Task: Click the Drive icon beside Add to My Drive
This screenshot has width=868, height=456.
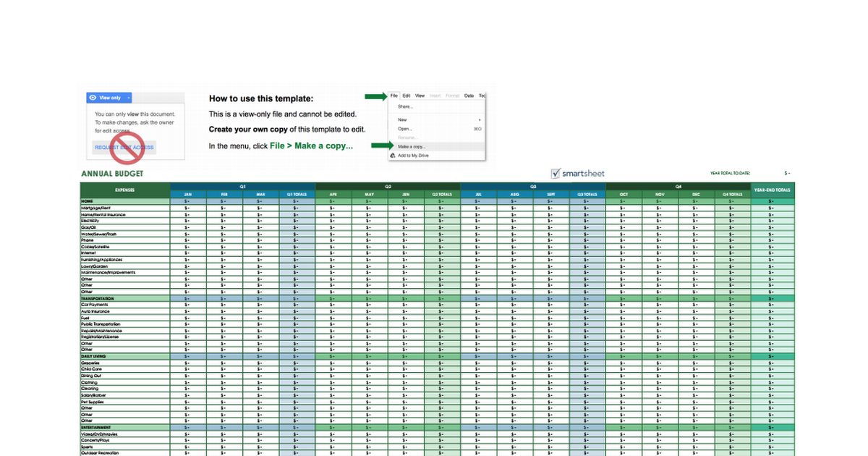Action: (x=392, y=156)
